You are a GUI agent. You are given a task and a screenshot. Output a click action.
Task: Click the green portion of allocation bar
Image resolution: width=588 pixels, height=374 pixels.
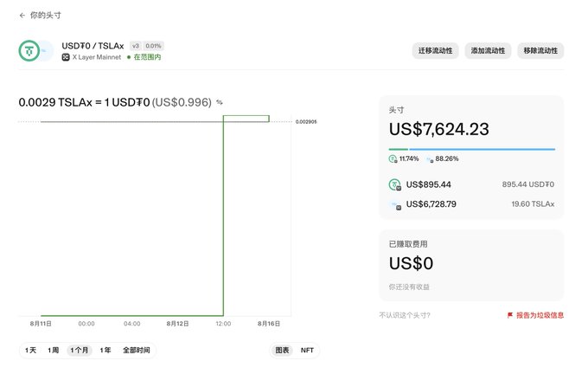click(399, 150)
